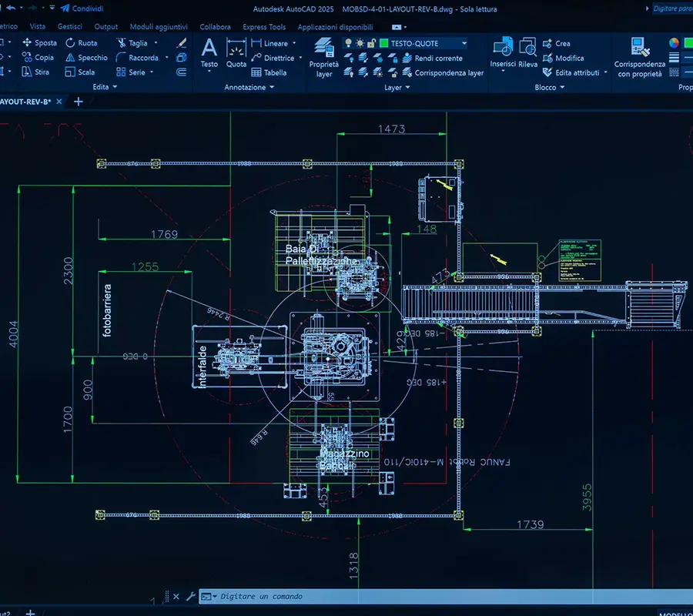Open the Serie array tool
This screenshot has width=693, height=616.
coord(131,72)
